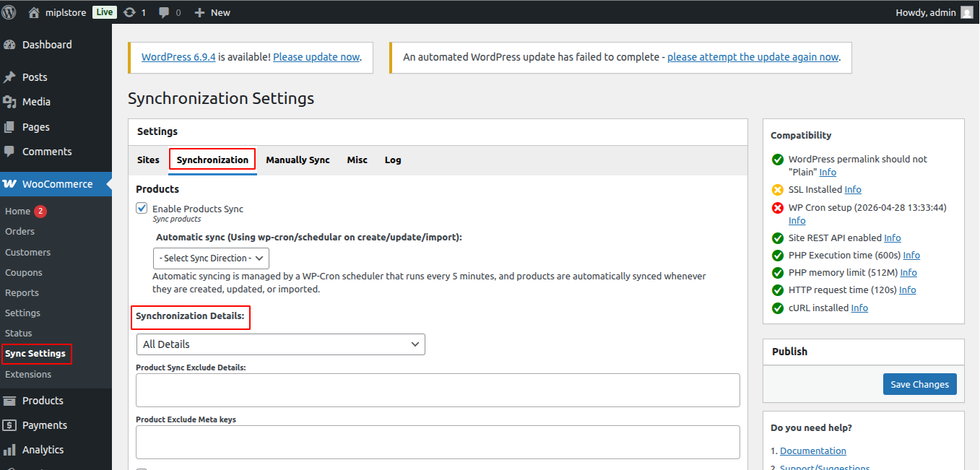The width and height of the screenshot is (980, 470).
Task: Open the Sync Settings submenu item
Action: click(35, 354)
